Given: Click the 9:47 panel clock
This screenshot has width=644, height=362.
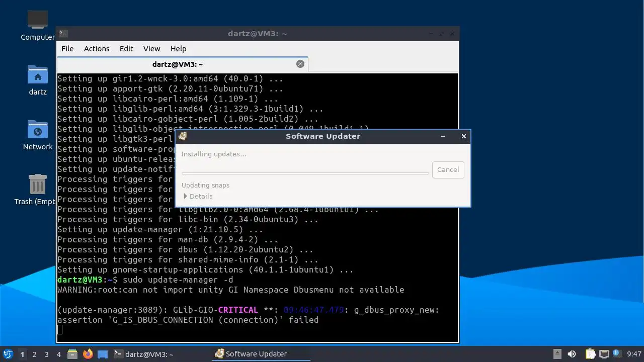Looking at the screenshot, I should click(634, 354).
